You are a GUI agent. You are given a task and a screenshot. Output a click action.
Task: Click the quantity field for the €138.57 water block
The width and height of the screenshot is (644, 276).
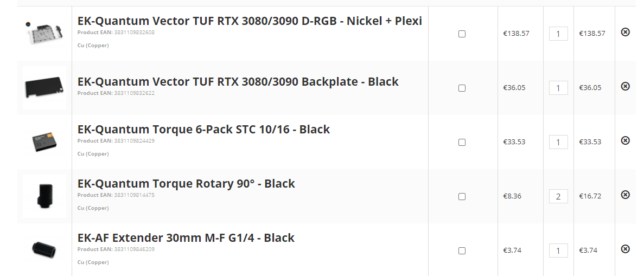click(x=558, y=34)
